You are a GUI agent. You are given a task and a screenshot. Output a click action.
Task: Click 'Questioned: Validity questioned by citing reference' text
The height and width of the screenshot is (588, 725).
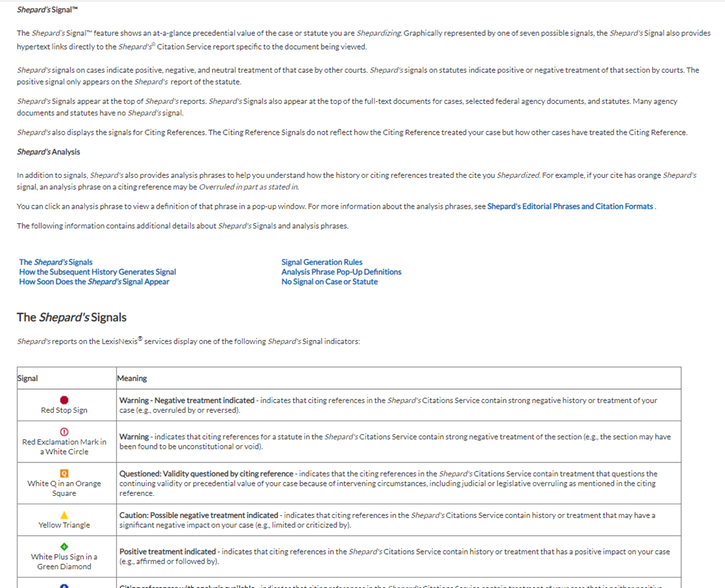coord(206,474)
